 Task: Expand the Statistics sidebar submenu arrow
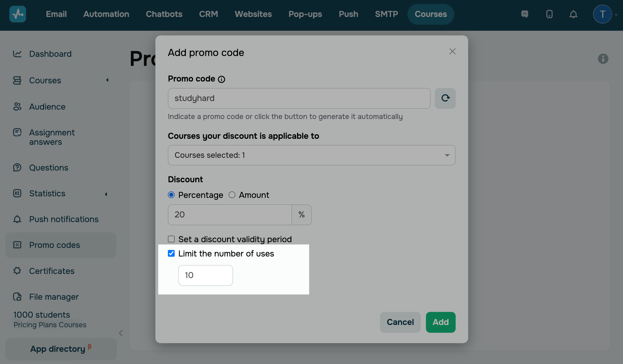point(106,194)
